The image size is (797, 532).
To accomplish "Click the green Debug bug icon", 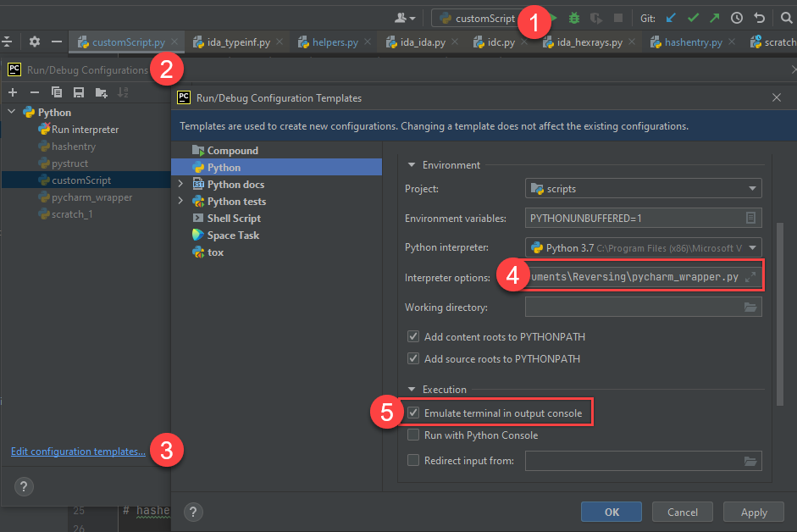I will pyautogui.click(x=574, y=19).
